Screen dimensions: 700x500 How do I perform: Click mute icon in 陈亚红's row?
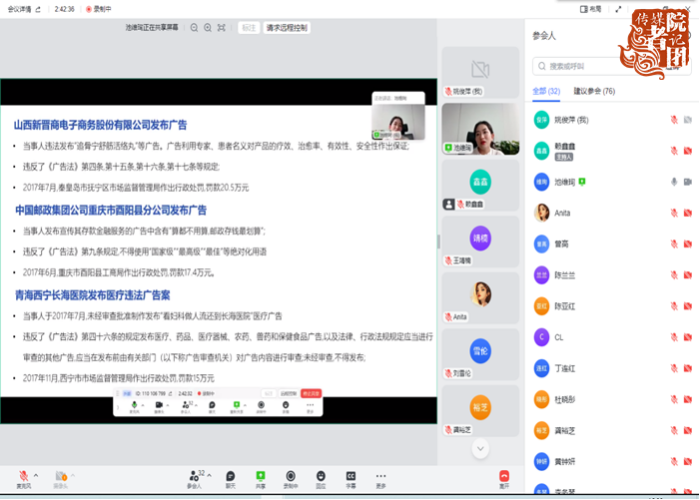tap(674, 306)
